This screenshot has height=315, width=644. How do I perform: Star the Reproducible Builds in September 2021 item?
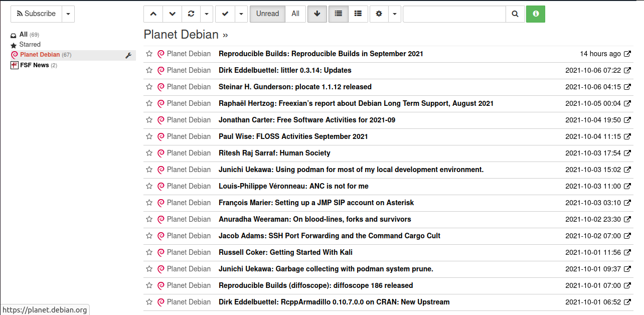[149, 54]
